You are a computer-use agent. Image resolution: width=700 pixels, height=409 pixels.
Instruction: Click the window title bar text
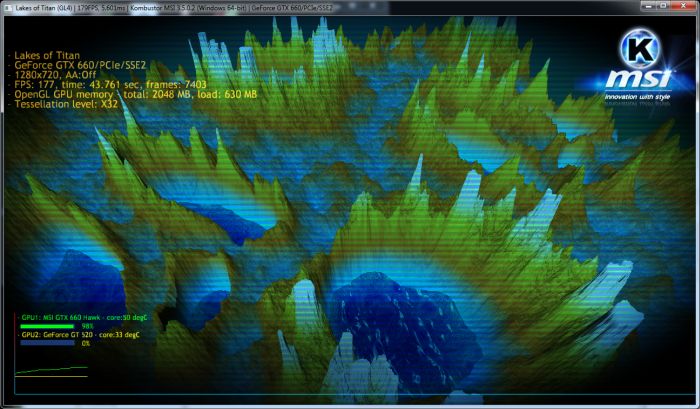pyautogui.click(x=174, y=8)
